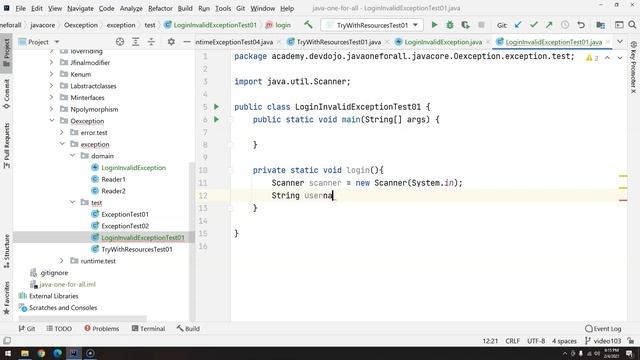
Task: Open the Project Structure icon
Action: tap(600, 25)
